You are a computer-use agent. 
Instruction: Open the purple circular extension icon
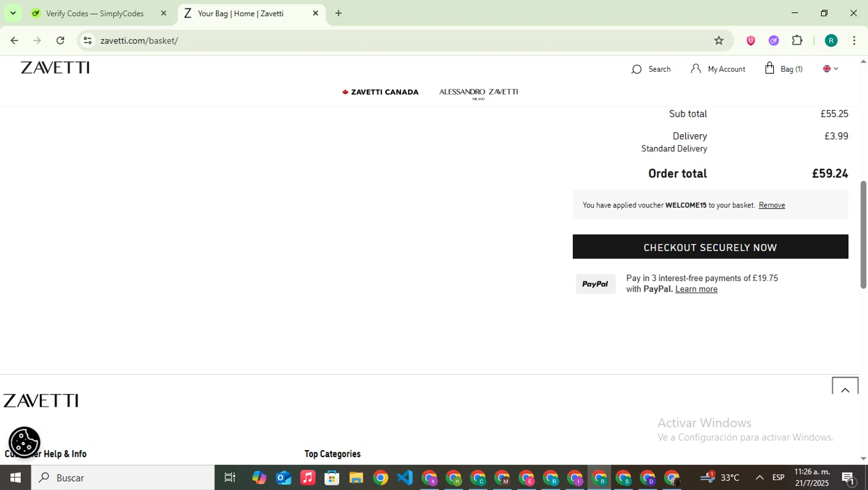tap(774, 40)
